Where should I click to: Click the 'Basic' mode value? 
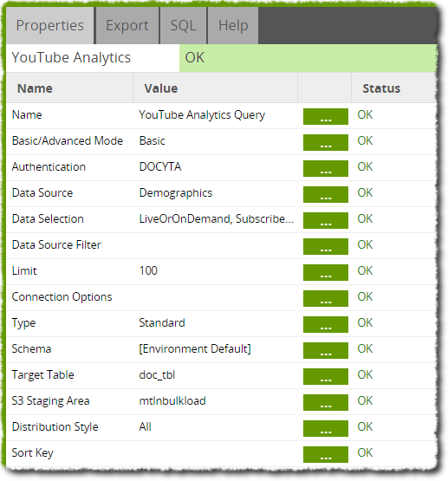click(153, 140)
